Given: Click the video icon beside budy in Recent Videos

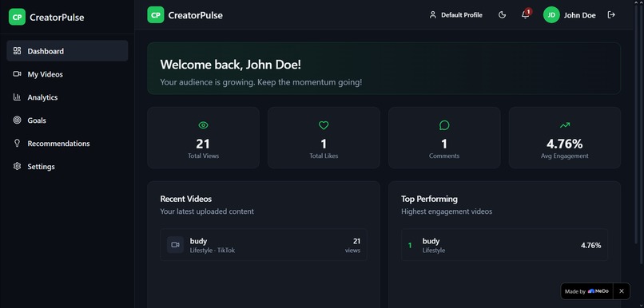Looking at the screenshot, I should 175,245.
